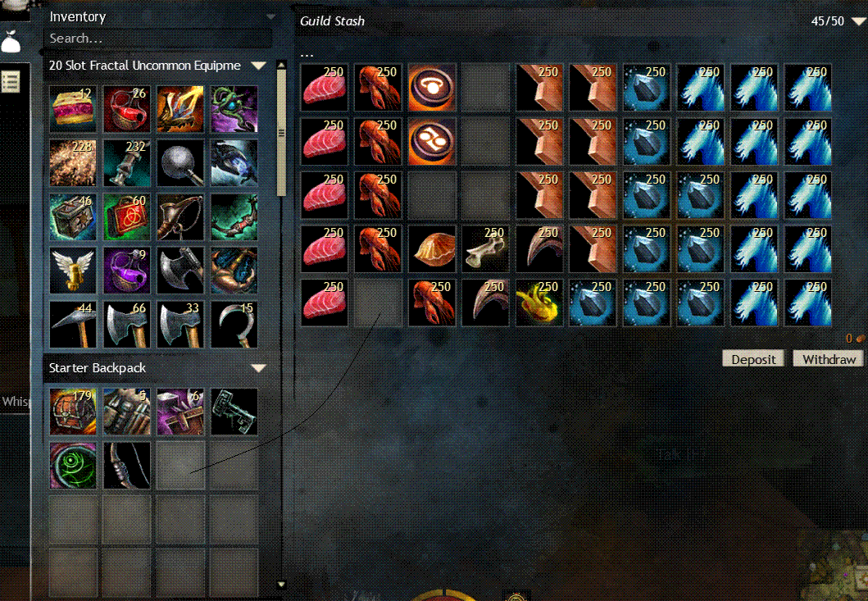
Task: Click the Withdraw button
Action: pyautogui.click(x=829, y=359)
